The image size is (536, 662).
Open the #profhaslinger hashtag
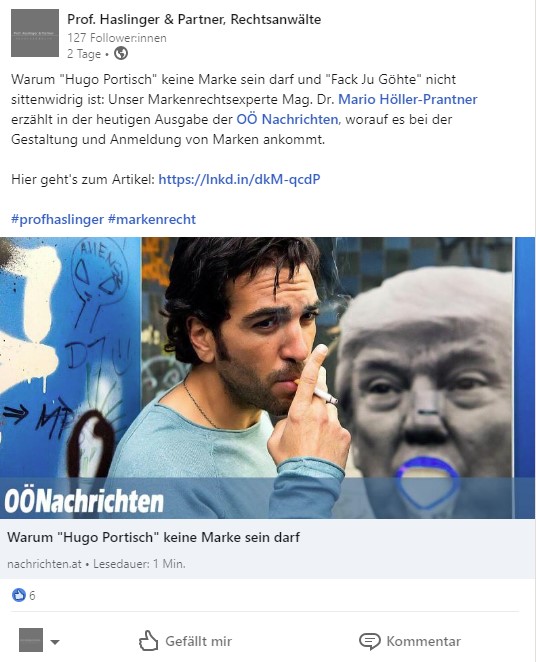click(x=57, y=220)
